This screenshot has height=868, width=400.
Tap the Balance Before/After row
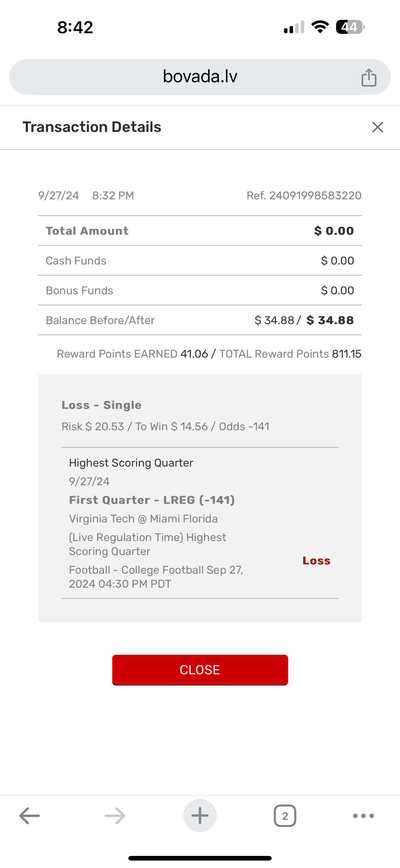point(200,320)
